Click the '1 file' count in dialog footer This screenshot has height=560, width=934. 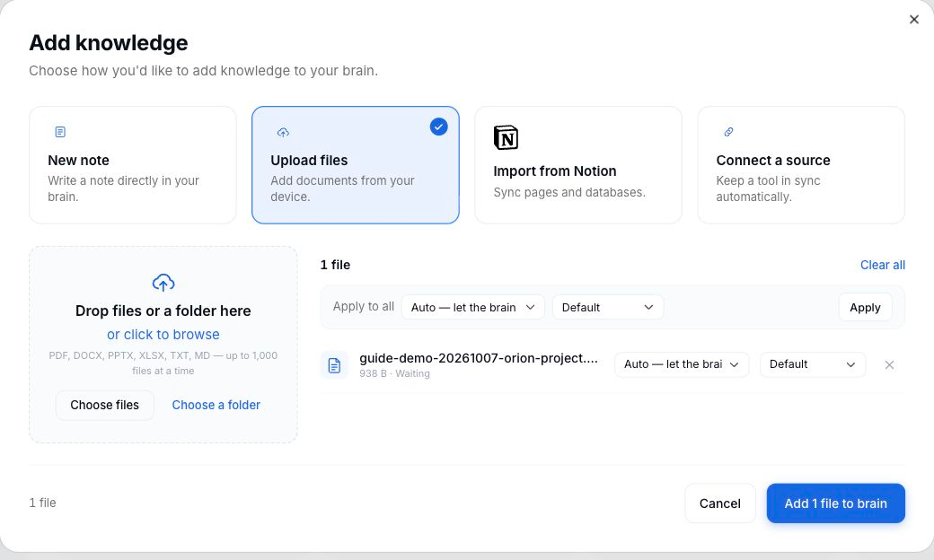coord(43,503)
